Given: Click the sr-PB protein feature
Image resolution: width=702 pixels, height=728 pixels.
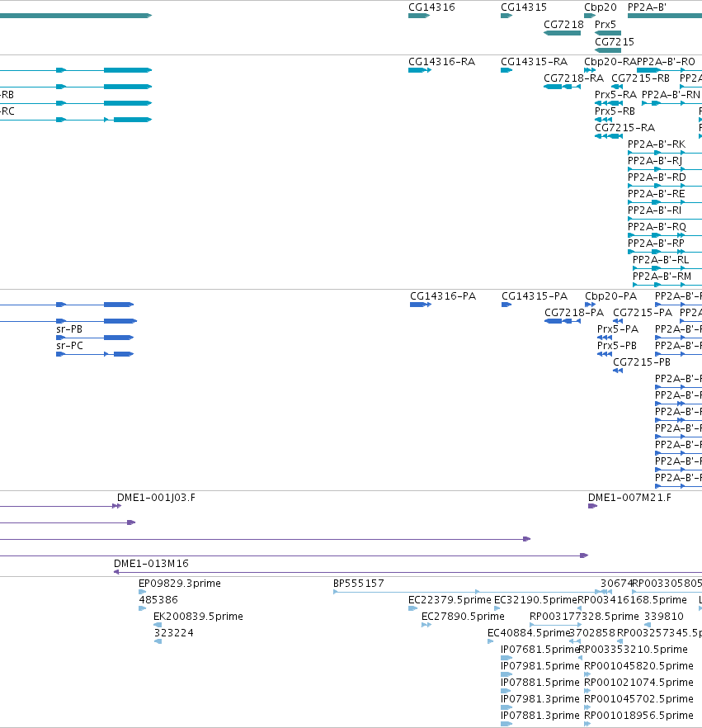Looking at the screenshot, I should pyautogui.click(x=95, y=338).
